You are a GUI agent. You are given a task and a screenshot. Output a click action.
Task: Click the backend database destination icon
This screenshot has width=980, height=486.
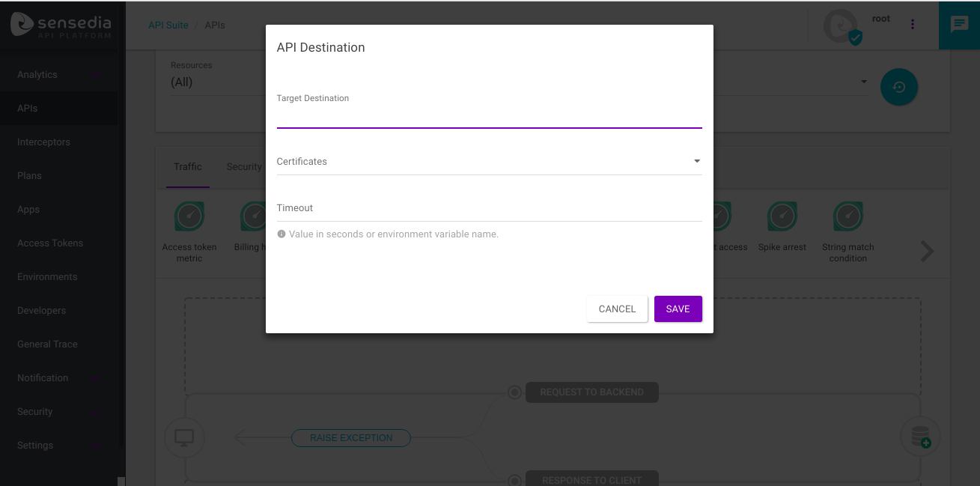pyautogui.click(x=920, y=437)
